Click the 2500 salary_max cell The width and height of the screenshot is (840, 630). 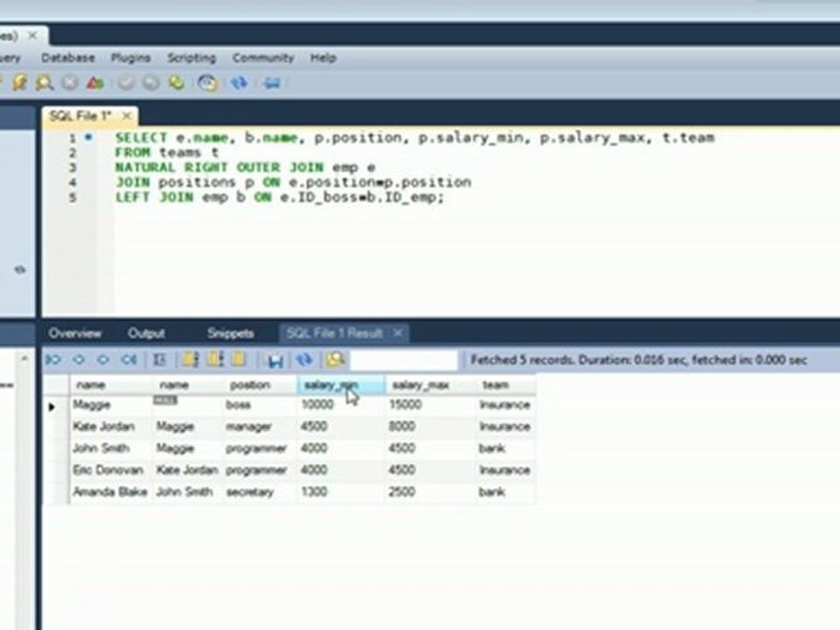(430, 493)
